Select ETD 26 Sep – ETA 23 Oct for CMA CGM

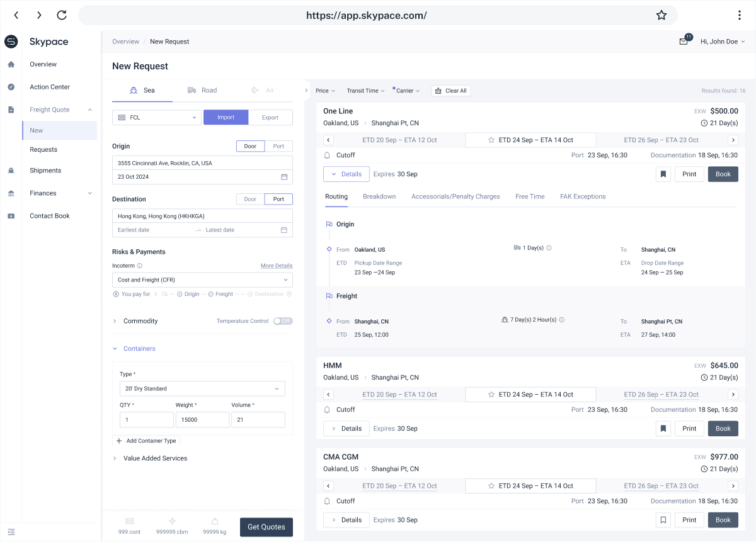661,486
